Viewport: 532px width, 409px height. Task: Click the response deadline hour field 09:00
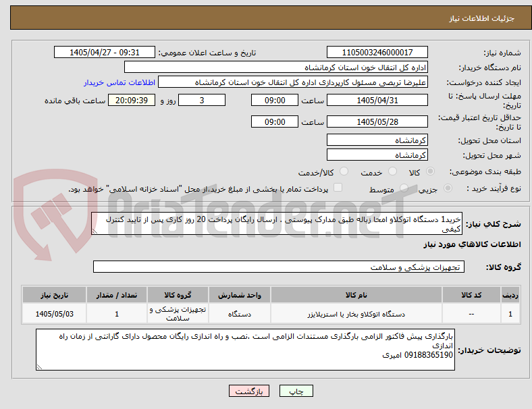pyautogui.click(x=275, y=101)
